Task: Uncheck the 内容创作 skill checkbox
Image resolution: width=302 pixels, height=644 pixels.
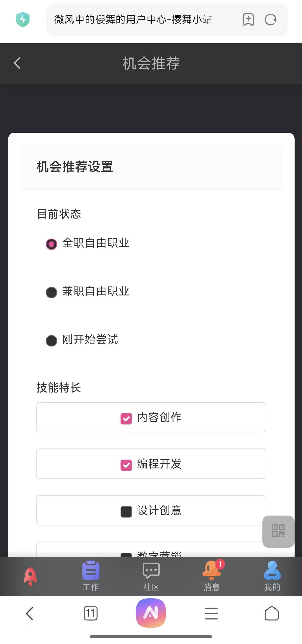Action: click(126, 419)
